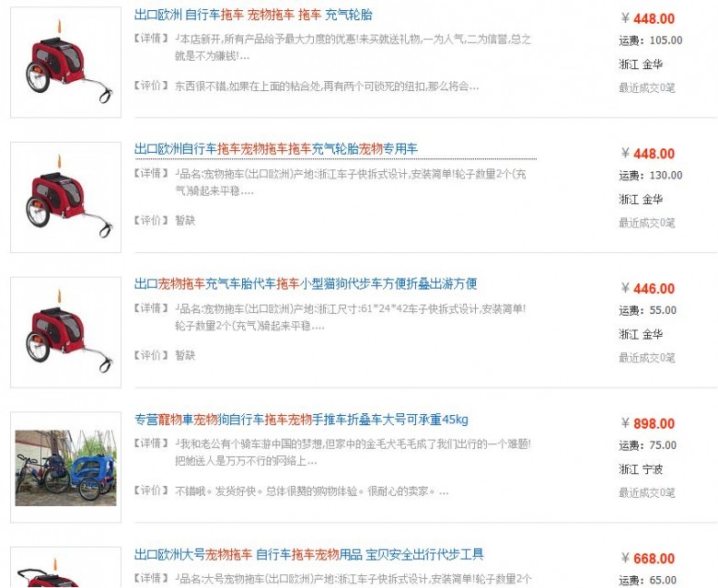Click first listing's 详情 description text
The height and width of the screenshot is (588, 718).
click(353, 47)
